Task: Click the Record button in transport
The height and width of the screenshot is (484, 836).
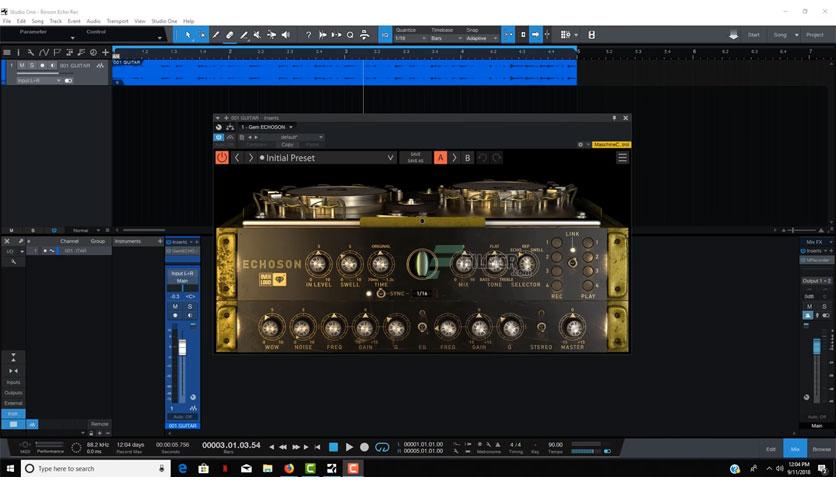Action: click(x=364, y=447)
